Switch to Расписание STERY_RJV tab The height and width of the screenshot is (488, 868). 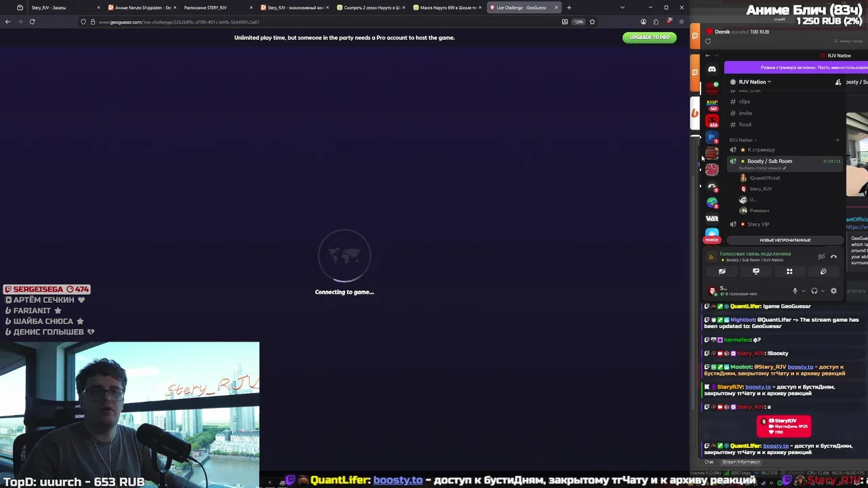point(218,7)
